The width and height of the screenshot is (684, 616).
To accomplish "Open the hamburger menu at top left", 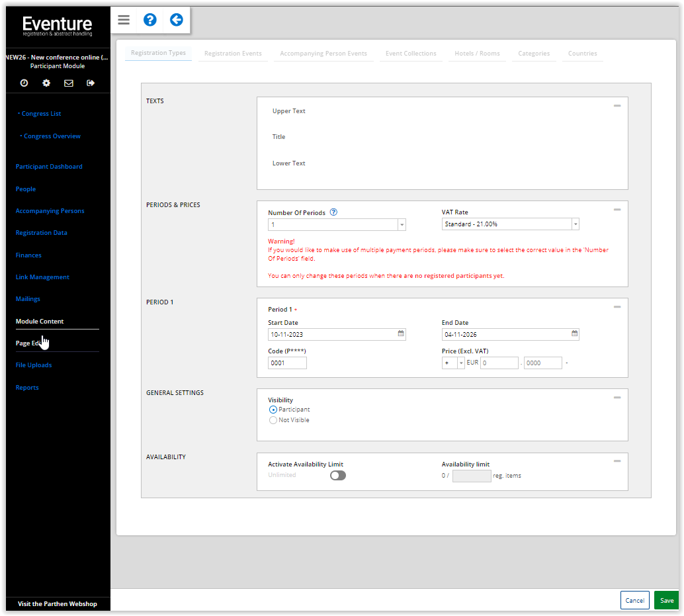I will [x=123, y=20].
